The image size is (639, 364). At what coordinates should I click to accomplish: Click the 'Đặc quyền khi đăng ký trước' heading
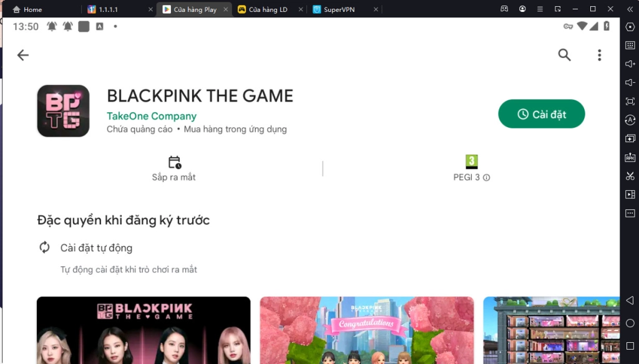pyautogui.click(x=124, y=220)
